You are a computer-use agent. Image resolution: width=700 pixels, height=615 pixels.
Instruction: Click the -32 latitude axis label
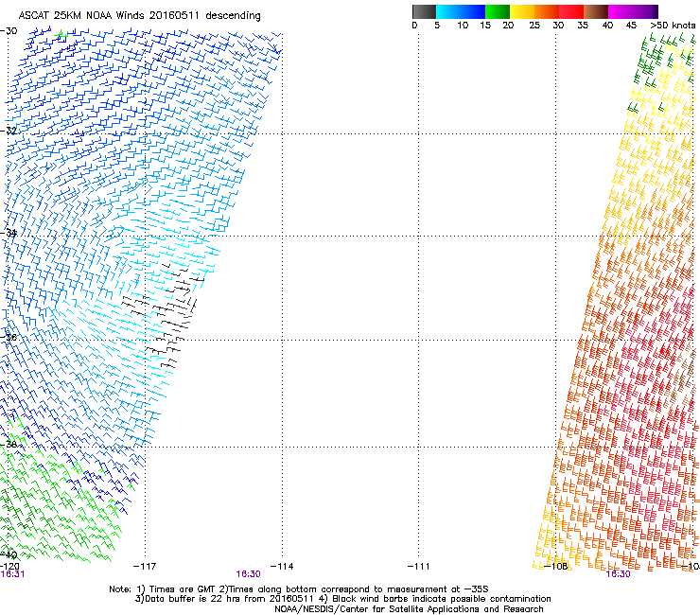9,131
